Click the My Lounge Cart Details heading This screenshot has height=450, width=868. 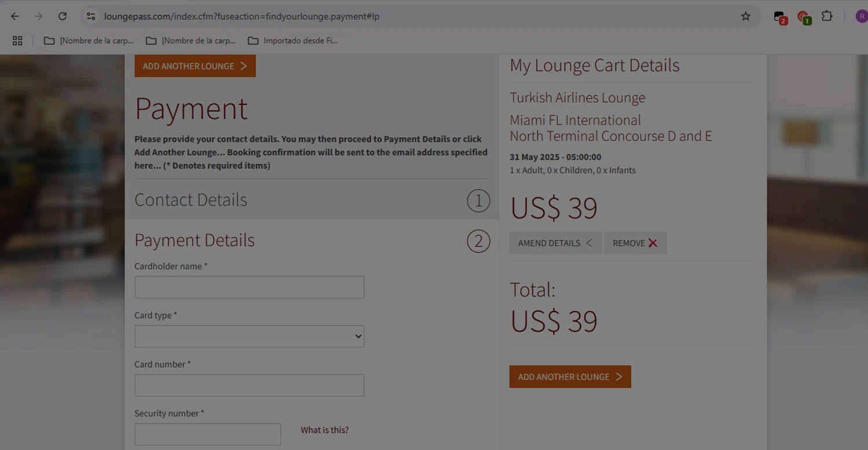point(595,65)
